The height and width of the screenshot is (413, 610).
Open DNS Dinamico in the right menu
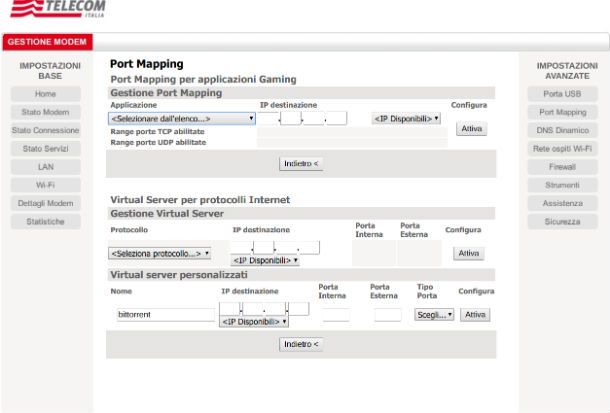click(x=562, y=130)
